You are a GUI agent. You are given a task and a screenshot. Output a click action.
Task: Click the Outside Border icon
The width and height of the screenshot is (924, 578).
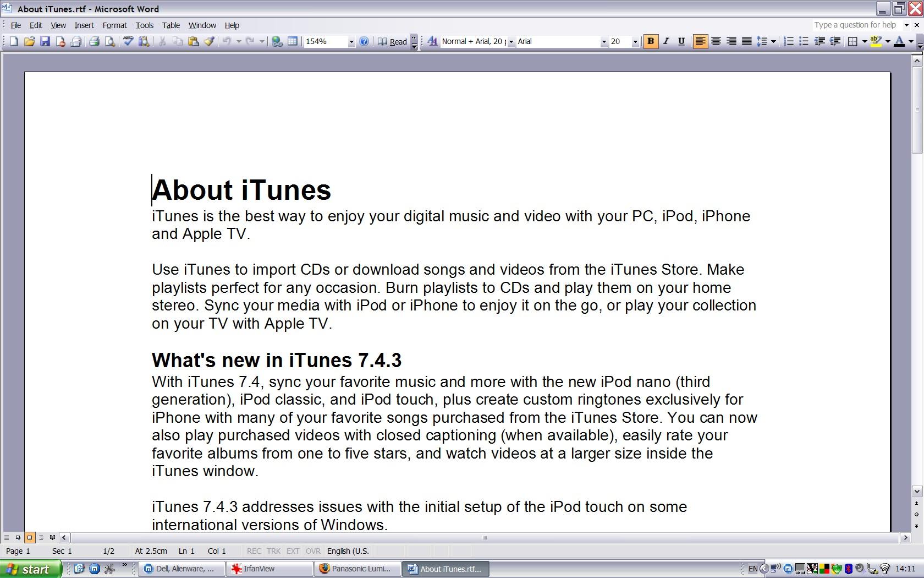[x=853, y=41]
